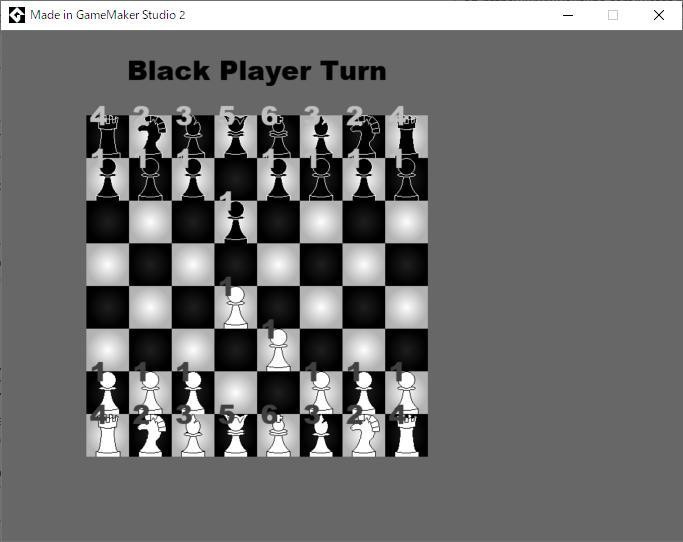Click the GameMaker logo in the title bar

point(17,15)
